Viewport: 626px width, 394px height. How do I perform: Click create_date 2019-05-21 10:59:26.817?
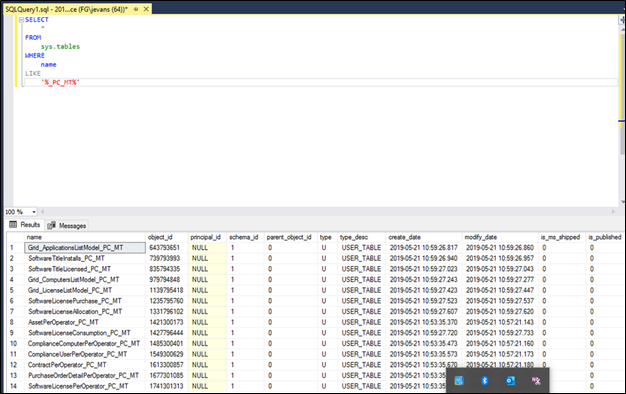(424, 247)
